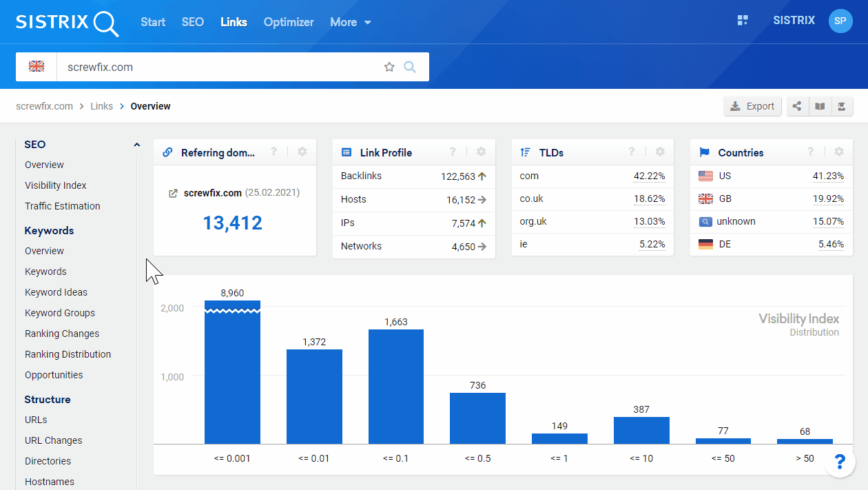Click the DE country percentage 5.46%

831,245
